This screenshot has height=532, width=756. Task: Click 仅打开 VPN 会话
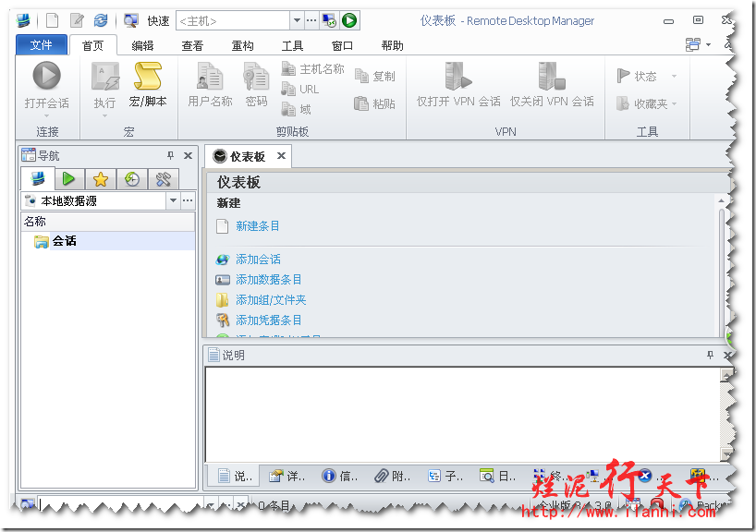click(x=458, y=84)
